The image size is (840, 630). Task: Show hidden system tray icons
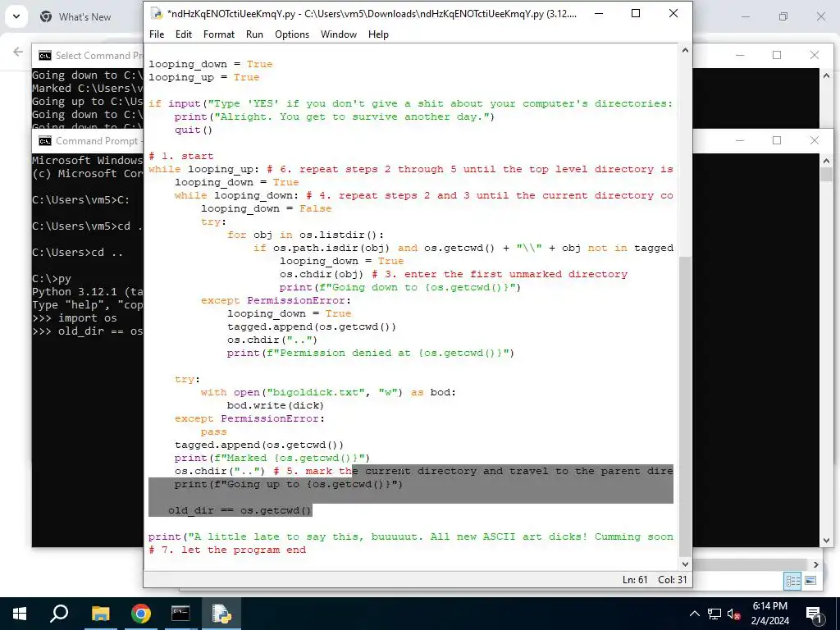[x=694, y=614]
